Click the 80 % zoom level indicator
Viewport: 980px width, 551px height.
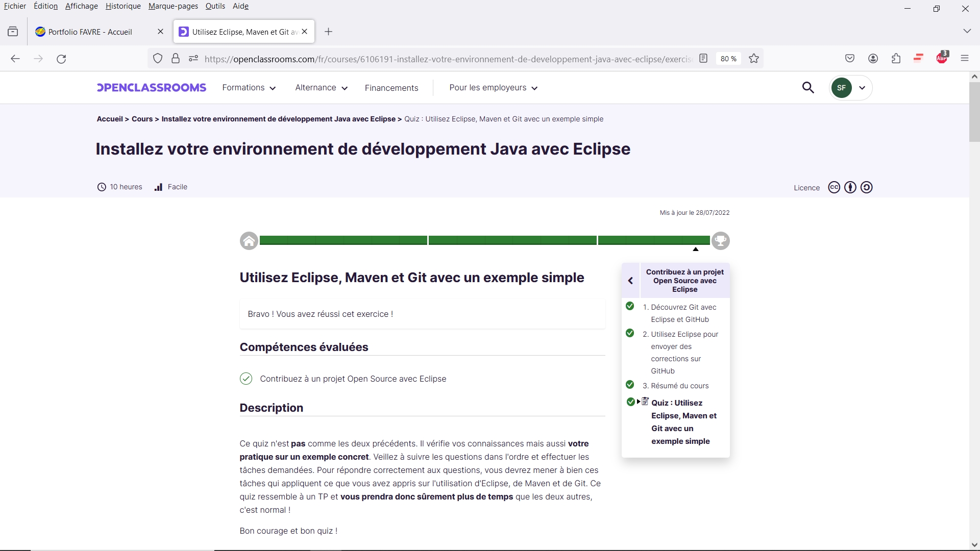pyautogui.click(x=728, y=59)
